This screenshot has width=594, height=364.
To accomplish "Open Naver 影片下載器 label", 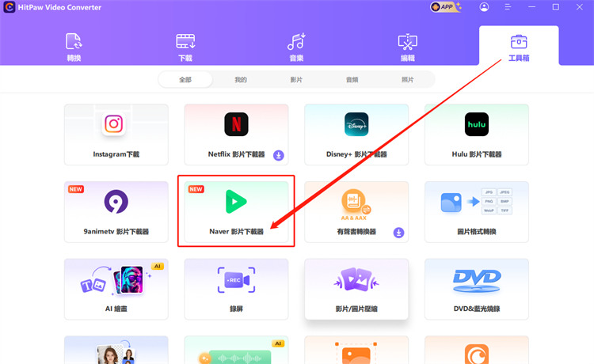I will pos(236,232).
